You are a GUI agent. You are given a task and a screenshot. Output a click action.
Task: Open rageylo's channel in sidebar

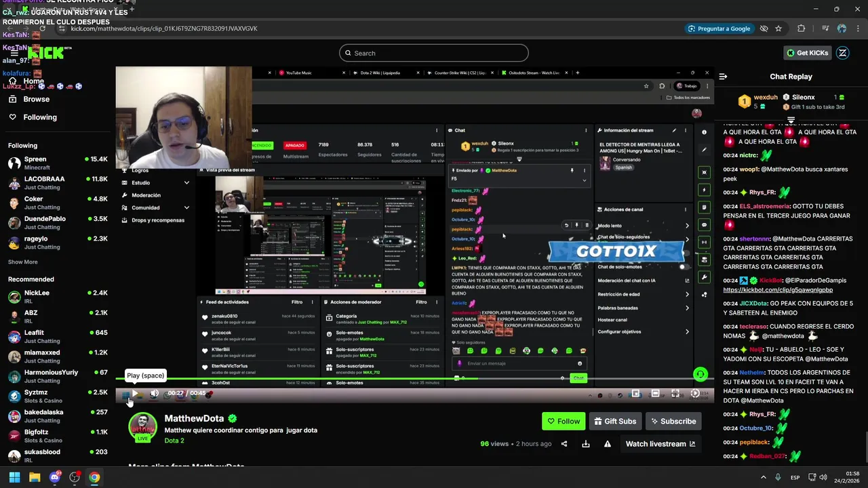coord(57,243)
